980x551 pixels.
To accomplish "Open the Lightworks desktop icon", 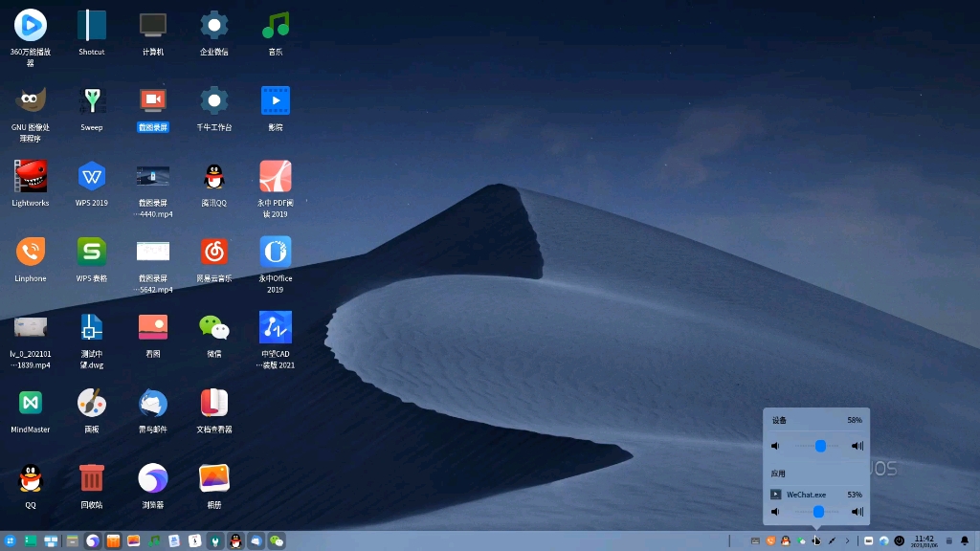I will click(x=31, y=176).
